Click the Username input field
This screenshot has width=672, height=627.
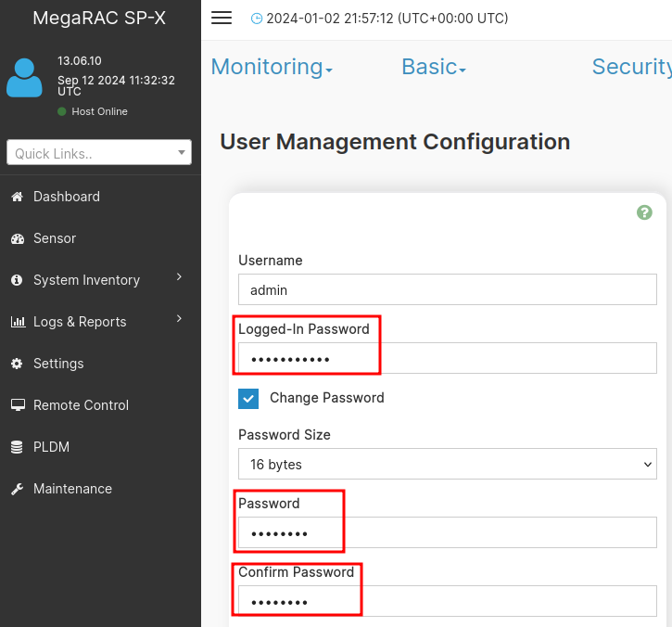(x=447, y=289)
